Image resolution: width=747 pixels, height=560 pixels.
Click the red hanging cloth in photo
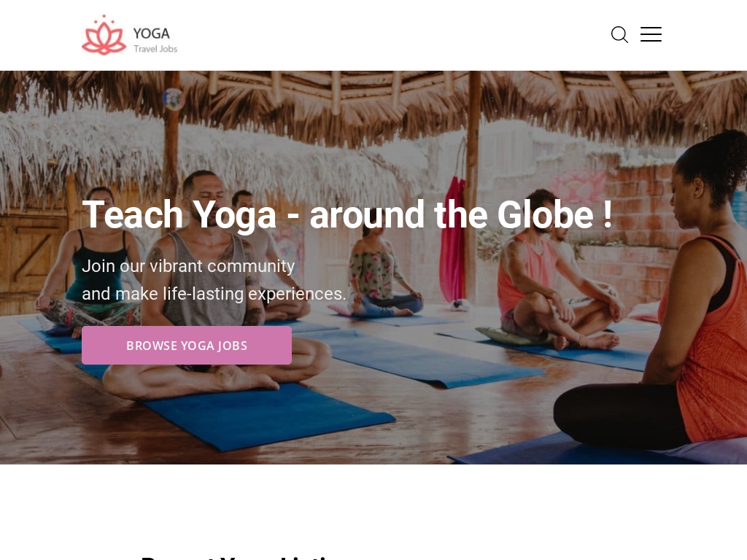click(452, 238)
